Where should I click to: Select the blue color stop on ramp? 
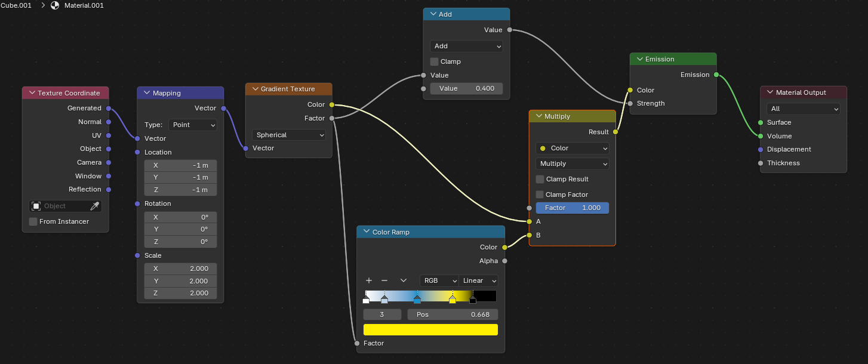[x=417, y=300]
